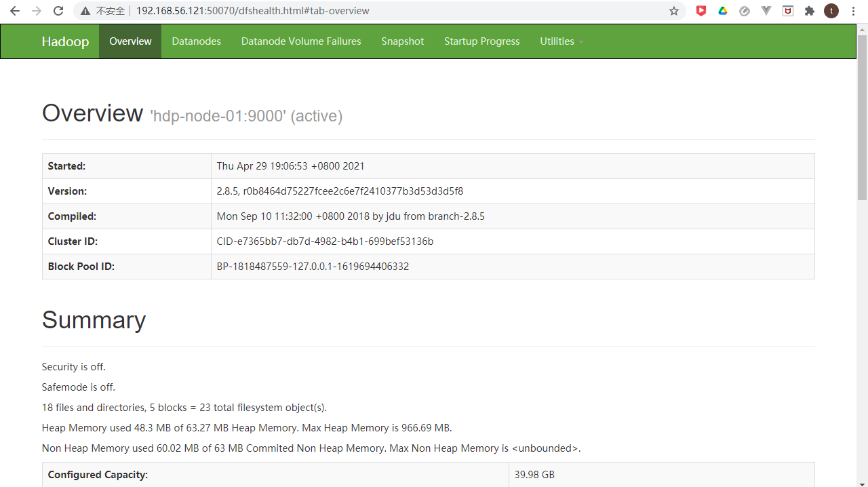
Task: Open the Google Drive extension
Action: (723, 11)
